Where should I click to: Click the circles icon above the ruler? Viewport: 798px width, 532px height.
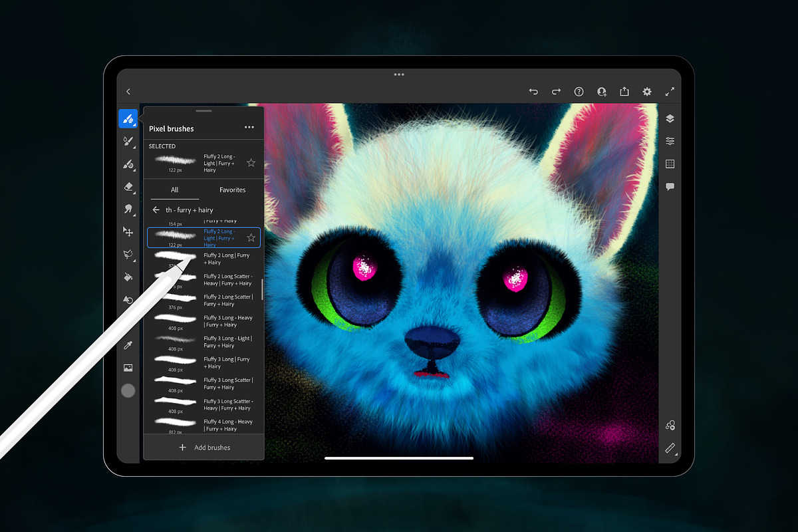pos(670,425)
